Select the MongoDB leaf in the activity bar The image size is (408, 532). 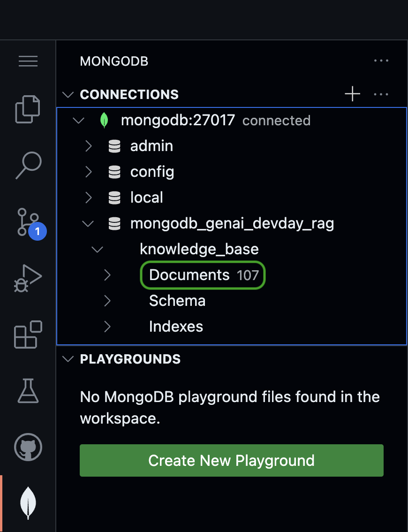click(28, 503)
